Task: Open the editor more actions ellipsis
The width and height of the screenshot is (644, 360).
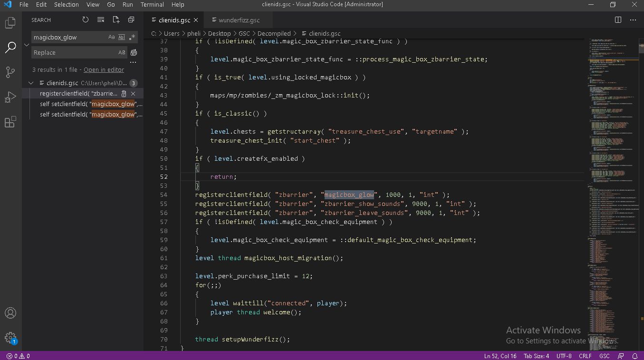Action: pos(633,20)
